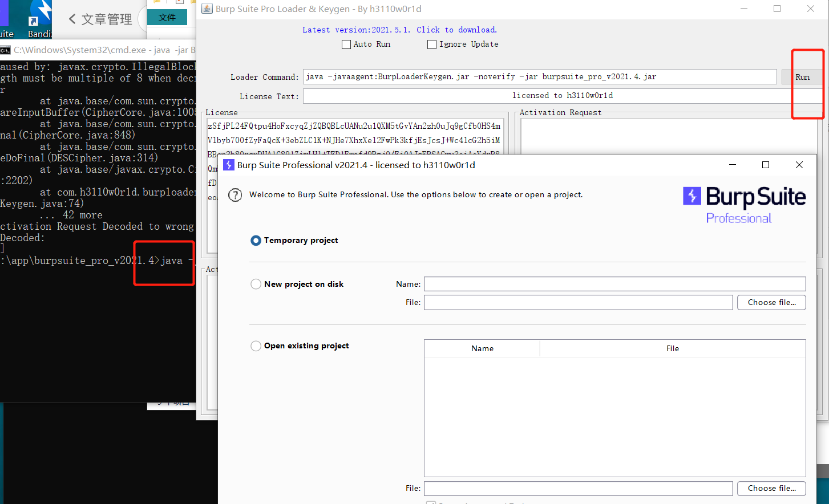Switch to the 文件 tab
This screenshot has height=504, width=829.
click(167, 17)
